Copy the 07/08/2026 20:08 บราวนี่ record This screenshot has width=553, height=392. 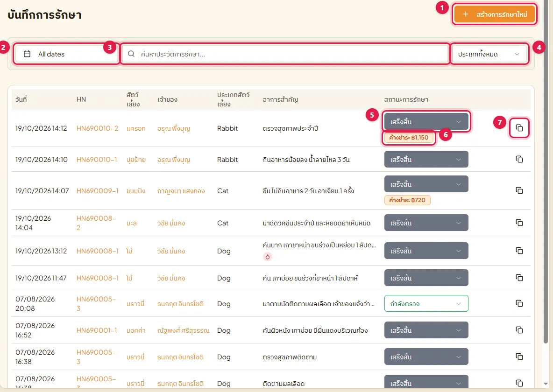click(x=519, y=303)
